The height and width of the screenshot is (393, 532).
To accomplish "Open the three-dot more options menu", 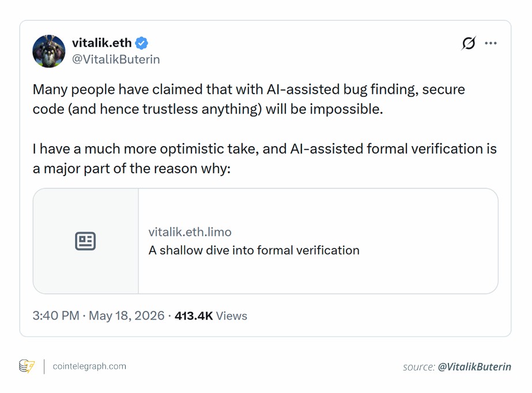I will [x=491, y=43].
